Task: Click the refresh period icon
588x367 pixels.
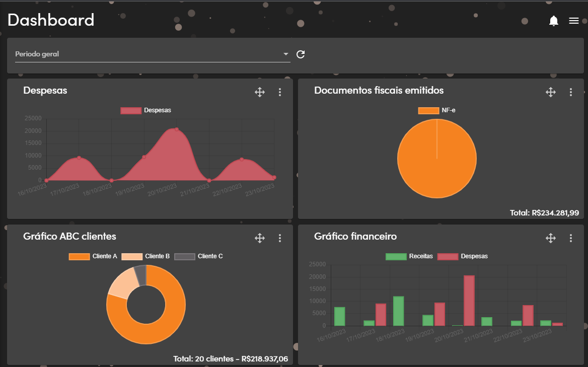Action: (x=301, y=54)
